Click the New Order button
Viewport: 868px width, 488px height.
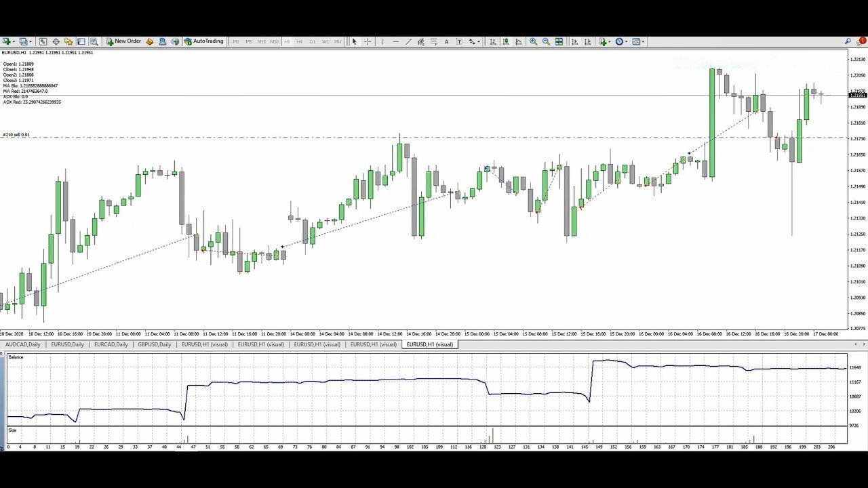tap(123, 41)
